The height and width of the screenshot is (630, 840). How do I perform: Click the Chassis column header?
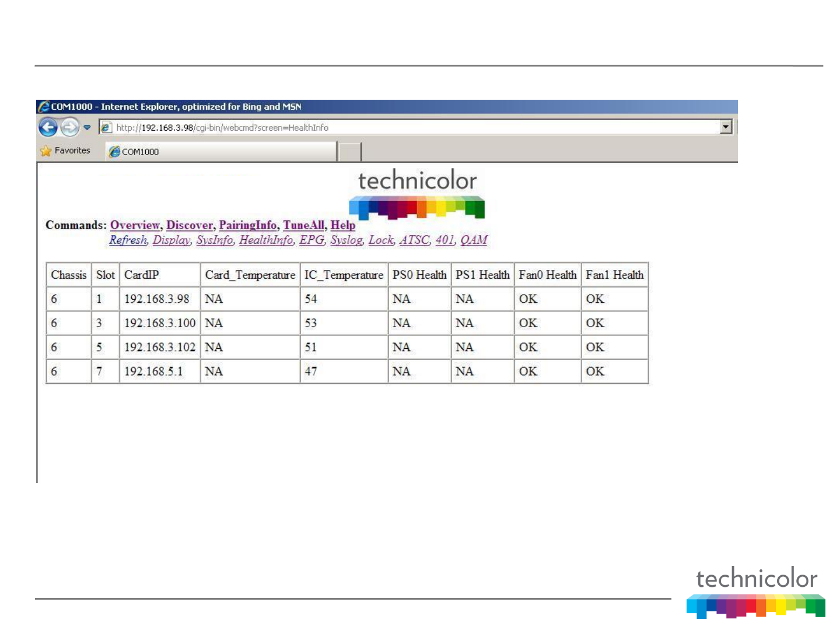pyautogui.click(x=69, y=275)
